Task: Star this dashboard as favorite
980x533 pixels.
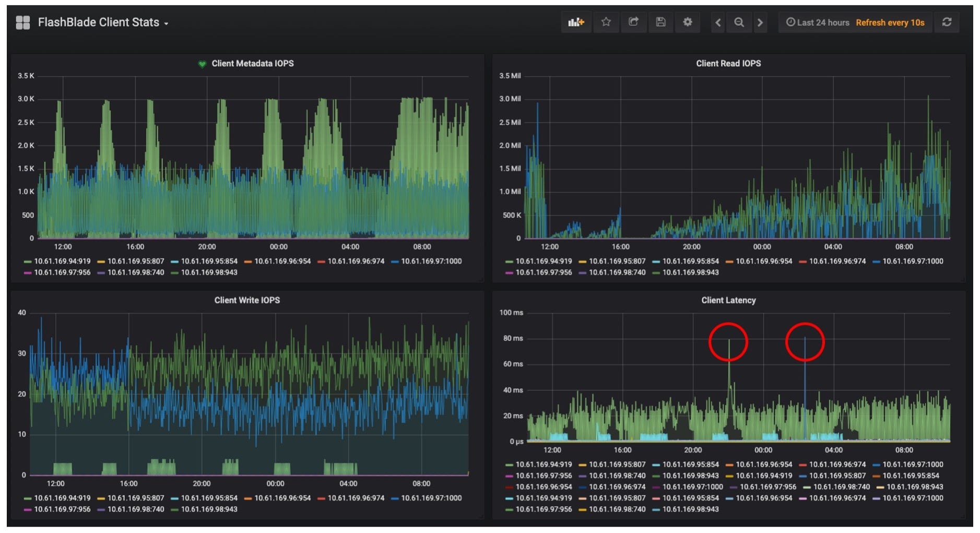Action: 606,22
